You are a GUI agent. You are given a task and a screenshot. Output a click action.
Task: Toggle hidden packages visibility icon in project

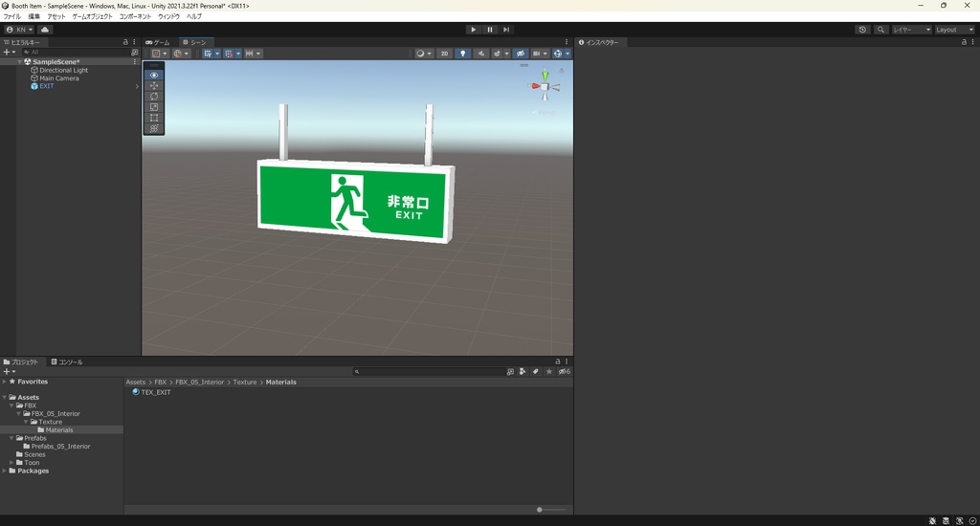[564, 372]
